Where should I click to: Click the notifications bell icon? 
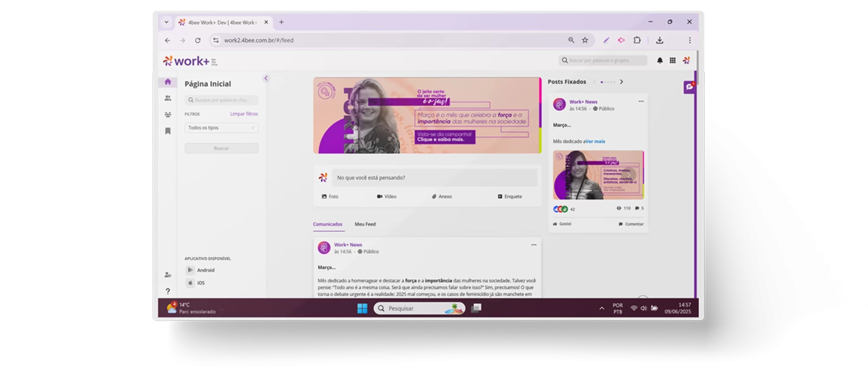point(660,60)
